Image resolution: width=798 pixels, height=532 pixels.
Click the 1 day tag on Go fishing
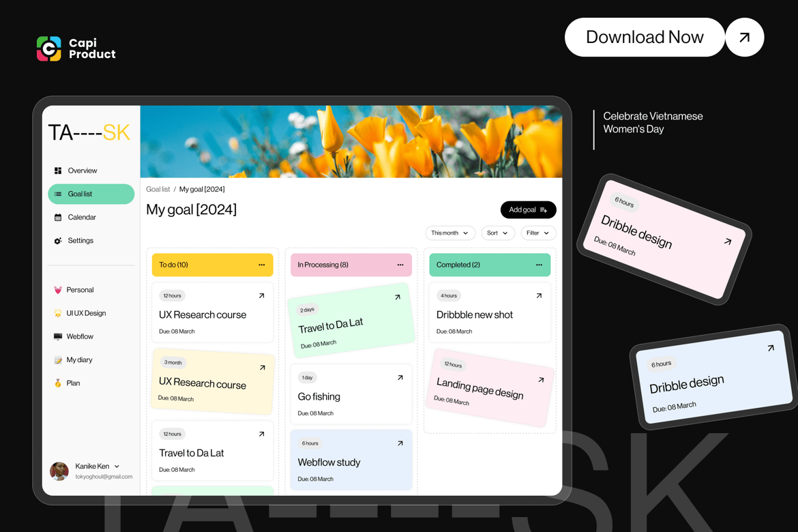(308, 378)
